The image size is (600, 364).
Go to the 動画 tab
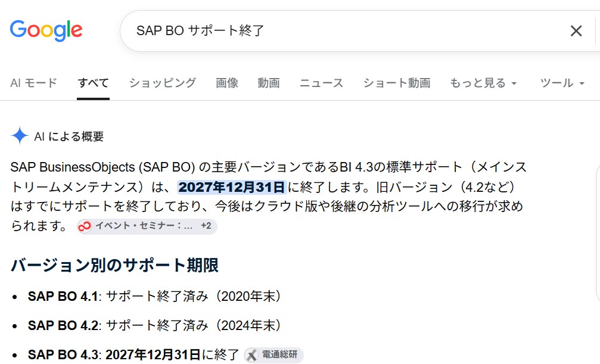(269, 83)
